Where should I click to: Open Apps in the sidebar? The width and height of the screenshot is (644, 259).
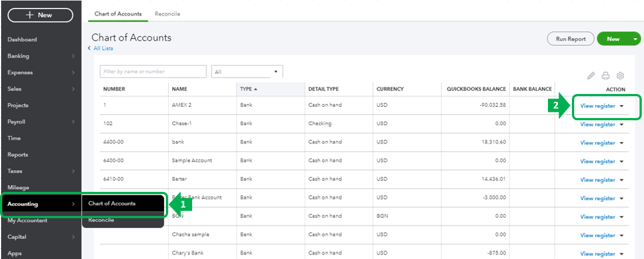coord(15,253)
